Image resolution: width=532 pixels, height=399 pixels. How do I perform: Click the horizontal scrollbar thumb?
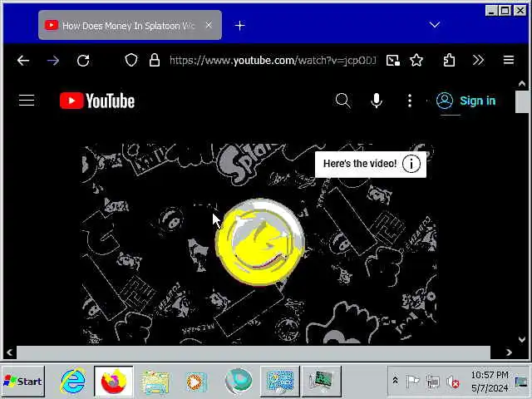(x=254, y=352)
